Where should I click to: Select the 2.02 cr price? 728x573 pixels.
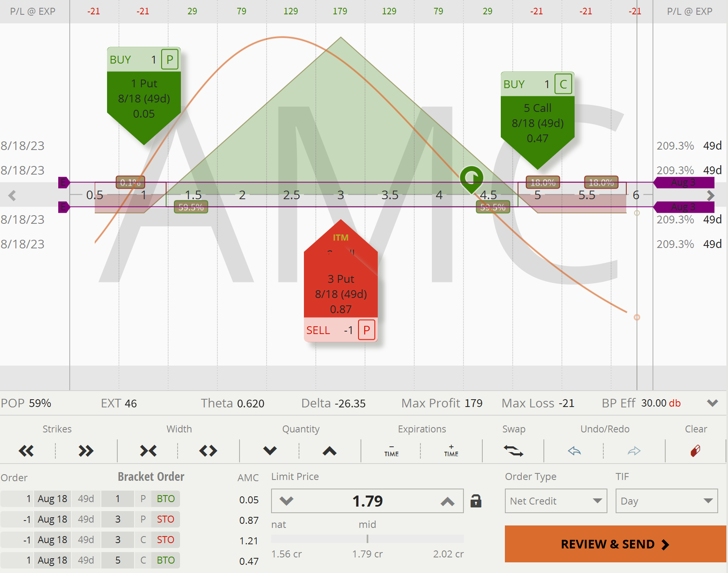pyautogui.click(x=448, y=554)
